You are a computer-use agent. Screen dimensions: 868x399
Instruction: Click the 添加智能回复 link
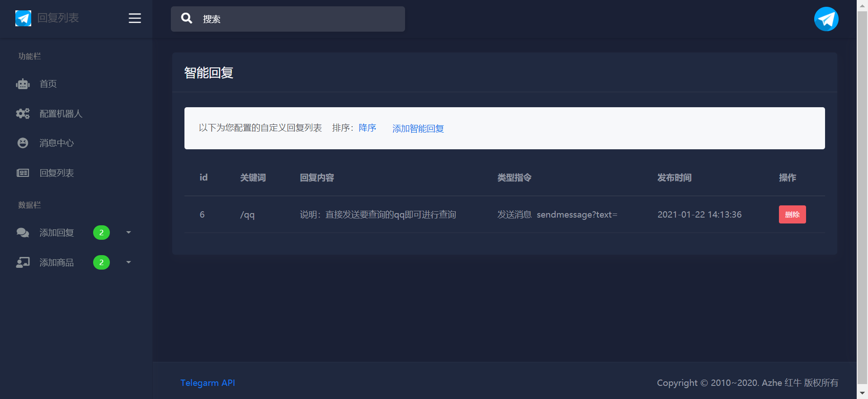coord(418,128)
